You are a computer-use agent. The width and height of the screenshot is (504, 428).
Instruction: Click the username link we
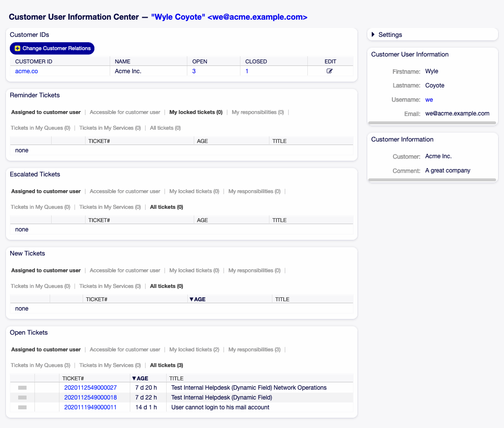pyautogui.click(x=428, y=99)
